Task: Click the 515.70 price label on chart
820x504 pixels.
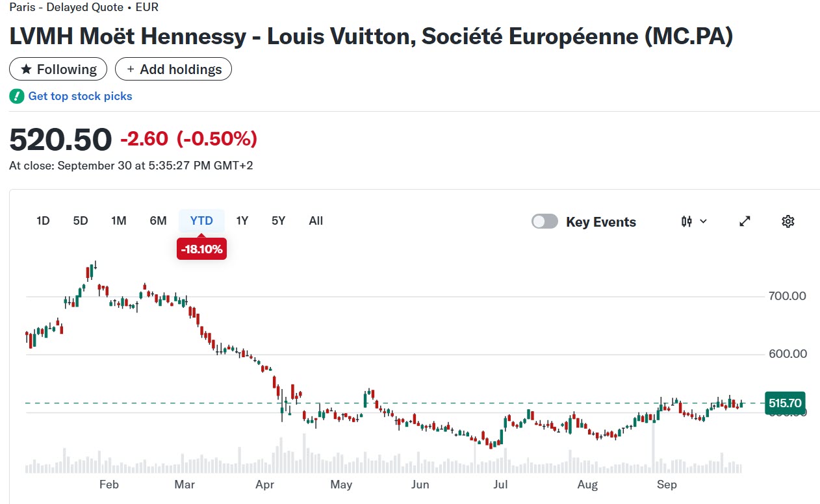Action: pyautogui.click(x=786, y=403)
